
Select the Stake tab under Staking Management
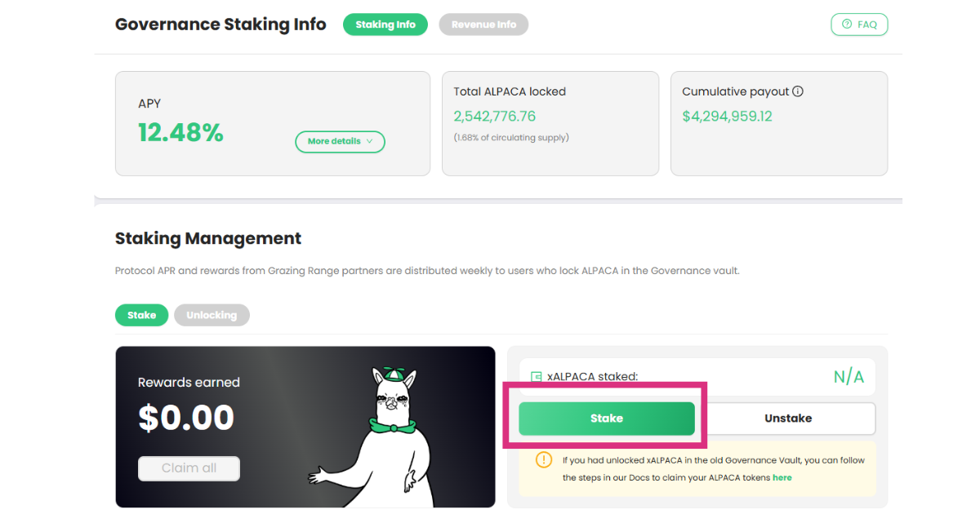(x=141, y=315)
